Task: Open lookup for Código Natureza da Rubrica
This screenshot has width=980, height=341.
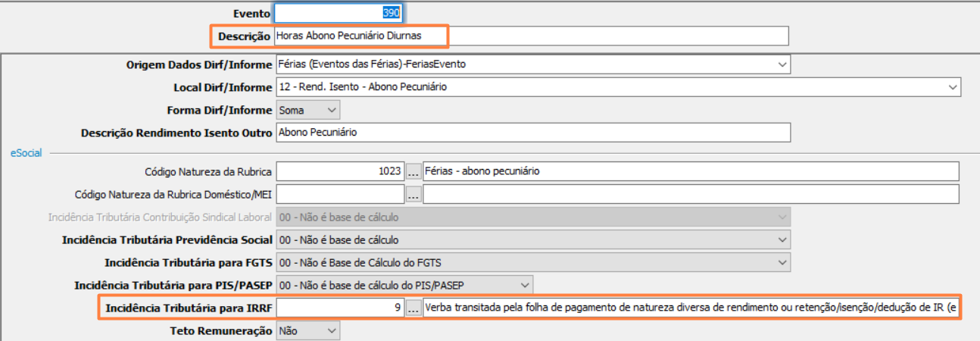Action: coord(413,171)
